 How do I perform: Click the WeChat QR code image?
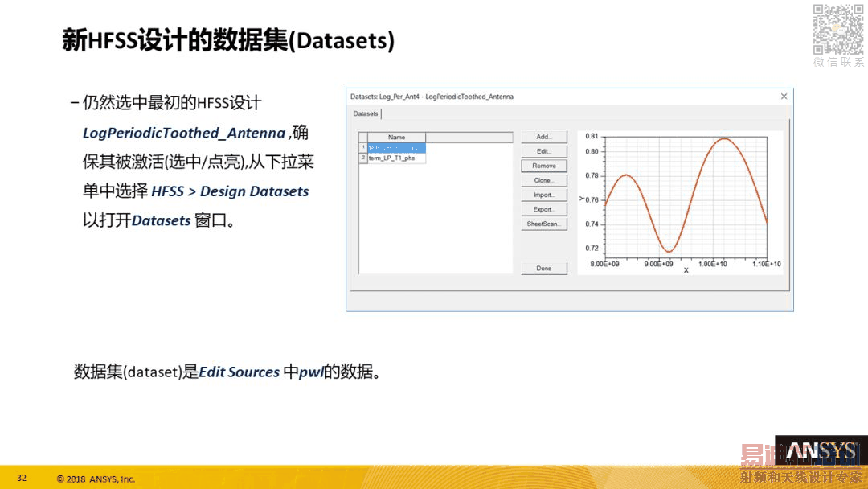[838, 30]
